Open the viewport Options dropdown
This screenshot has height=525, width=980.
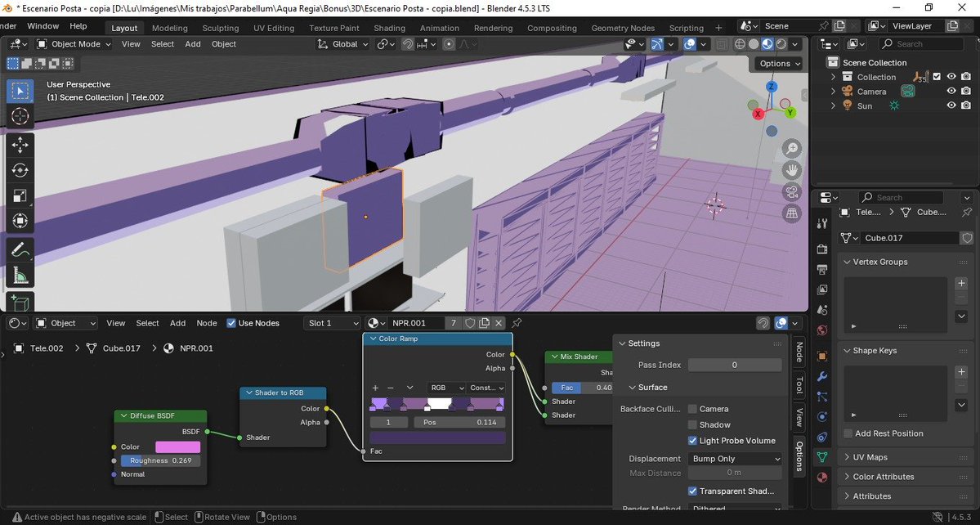(780, 64)
